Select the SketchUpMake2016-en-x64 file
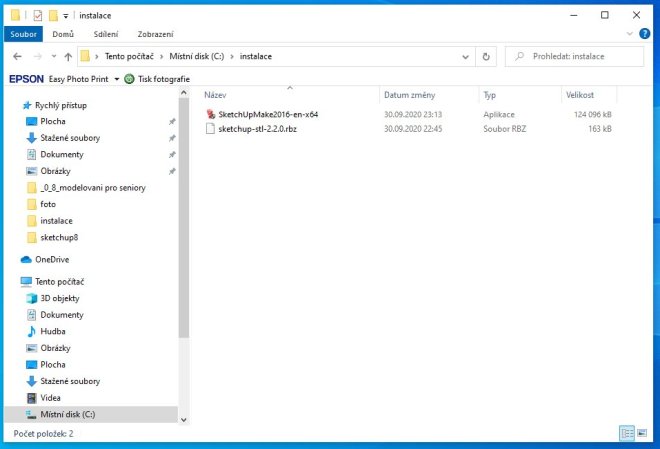 coord(268,114)
